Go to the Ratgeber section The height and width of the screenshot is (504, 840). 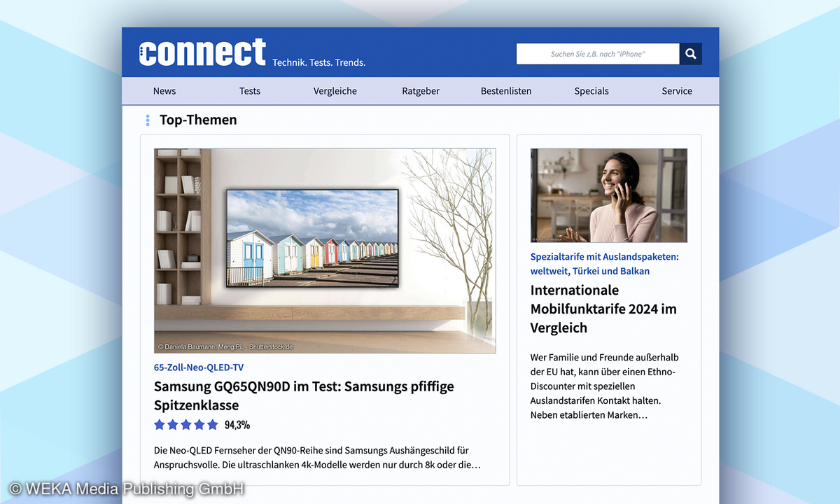(x=421, y=91)
